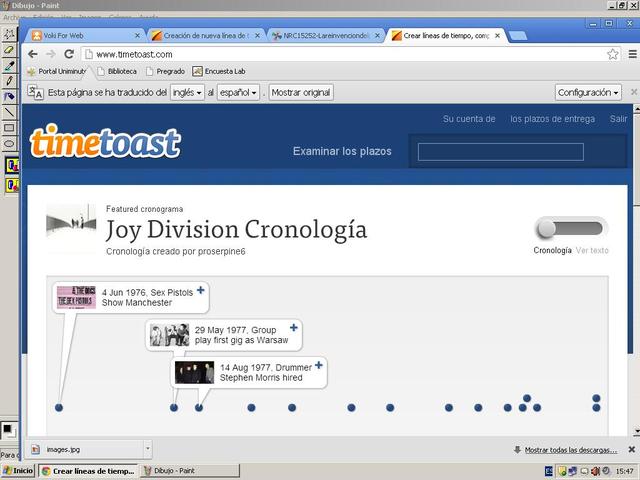Select the Line tool in Paint

[9, 112]
